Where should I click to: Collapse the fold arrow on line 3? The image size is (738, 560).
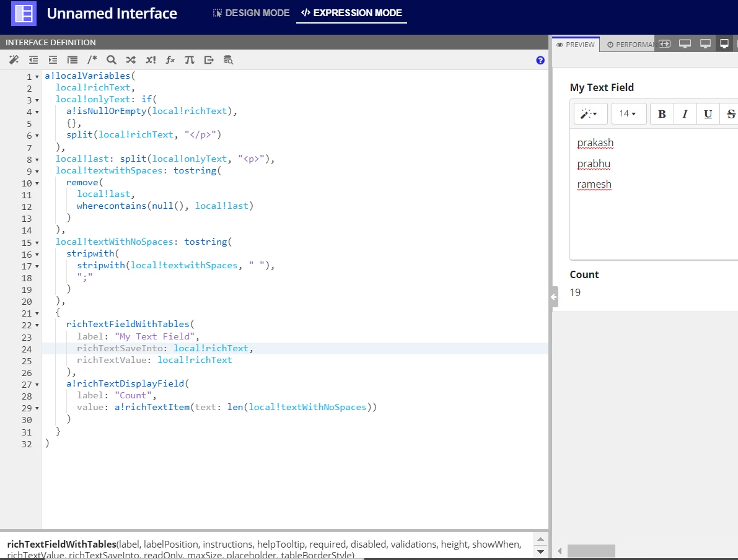click(37, 100)
